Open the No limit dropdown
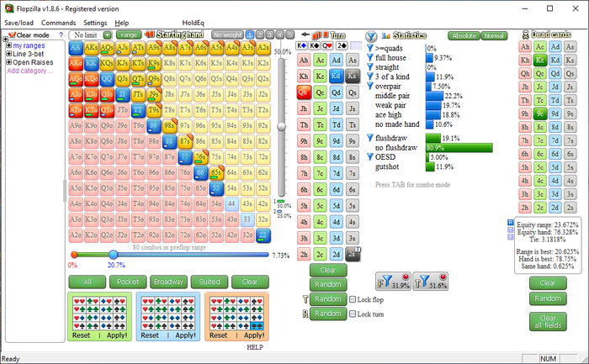 pyautogui.click(x=108, y=35)
